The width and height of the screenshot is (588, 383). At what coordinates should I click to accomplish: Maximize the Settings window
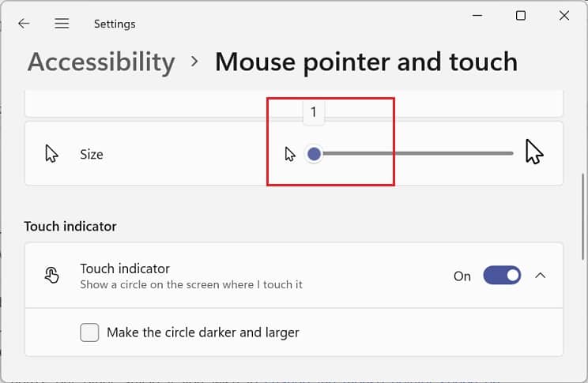point(521,16)
